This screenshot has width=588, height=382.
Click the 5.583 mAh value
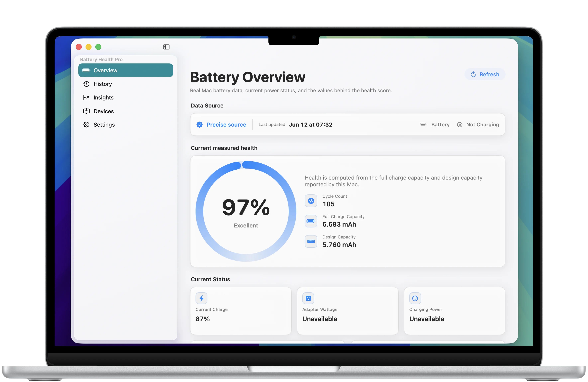click(x=339, y=225)
